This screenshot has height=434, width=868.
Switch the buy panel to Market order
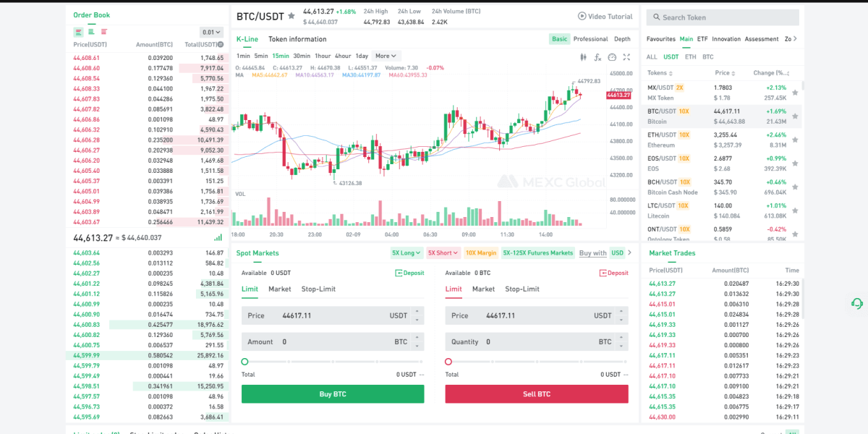pyautogui.click(x=280, y=289)
